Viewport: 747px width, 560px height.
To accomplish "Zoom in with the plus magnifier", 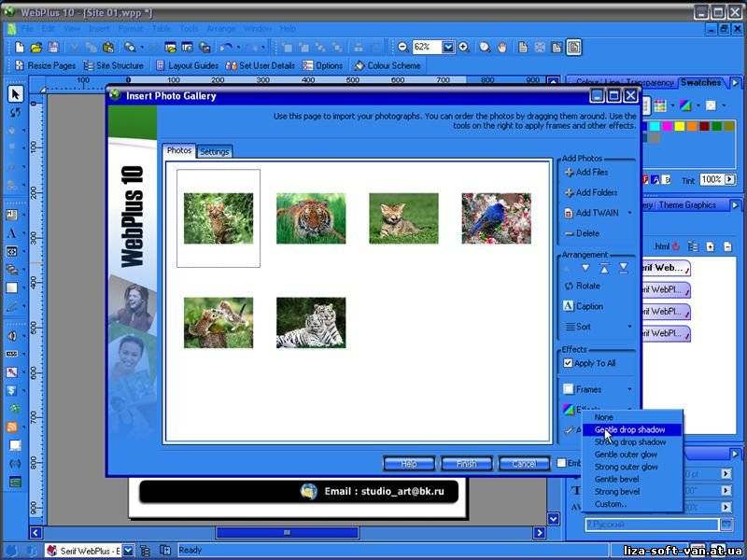I will 464,48.
